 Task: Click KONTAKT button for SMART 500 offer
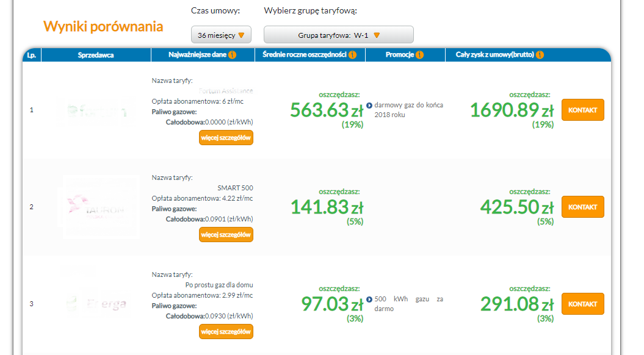tap(582, 207)
